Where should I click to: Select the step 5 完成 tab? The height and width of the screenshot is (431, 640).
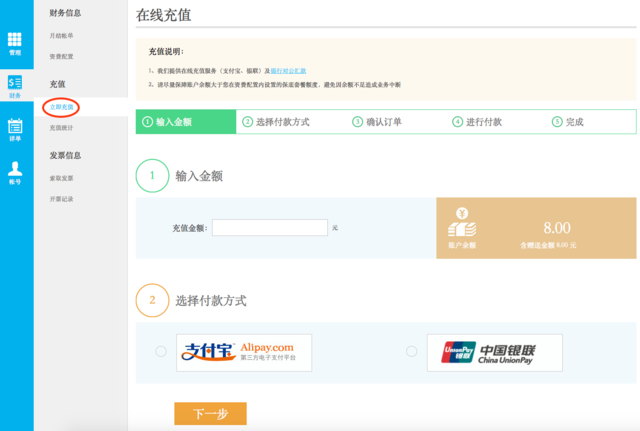(x=568, y=122)
